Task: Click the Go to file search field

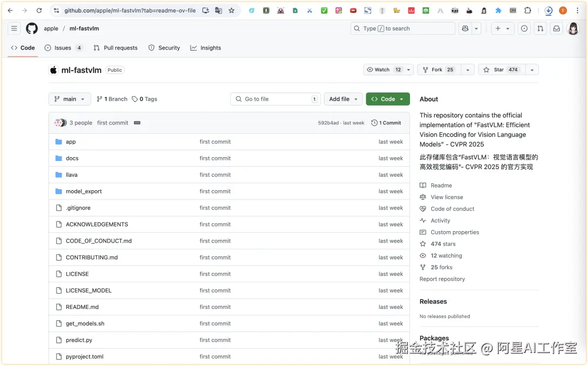Action: click(275, 100)
